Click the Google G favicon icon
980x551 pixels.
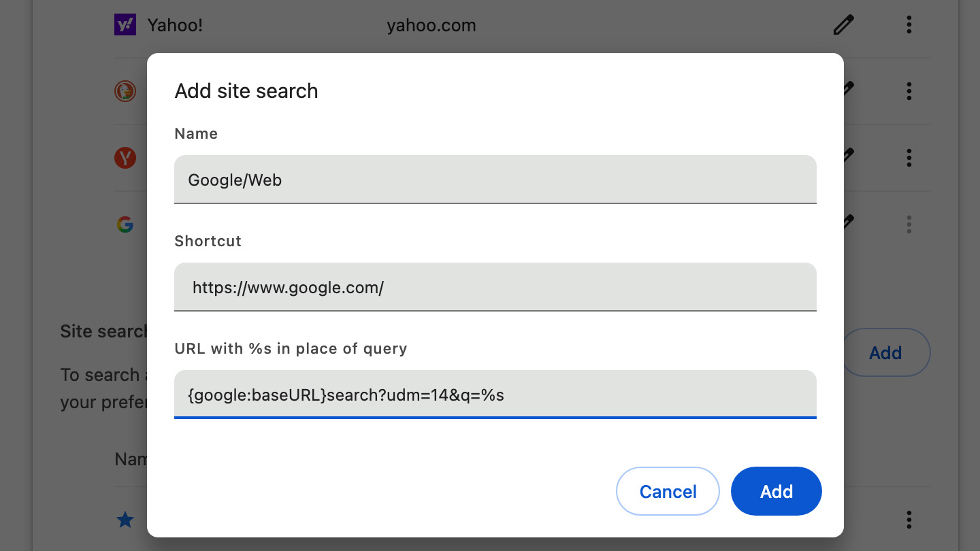tap(125, 224)
